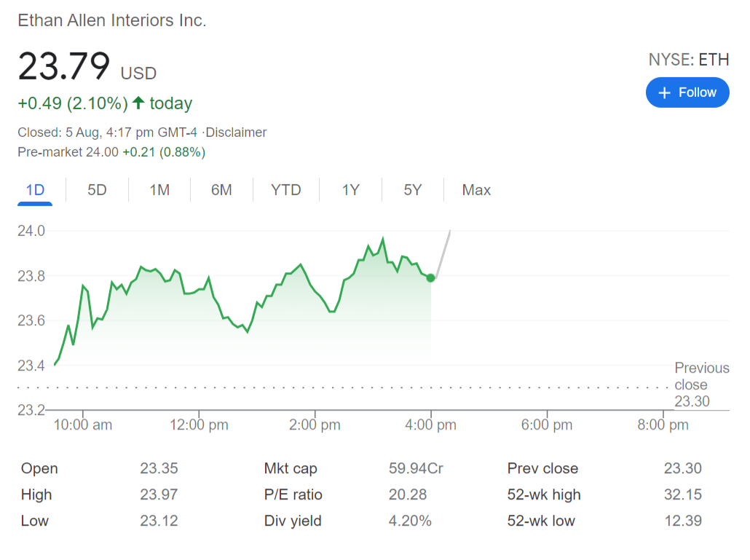750x560 pixels.
Task: Switch to the 1M chart tab
Action: tap(159, 190)
